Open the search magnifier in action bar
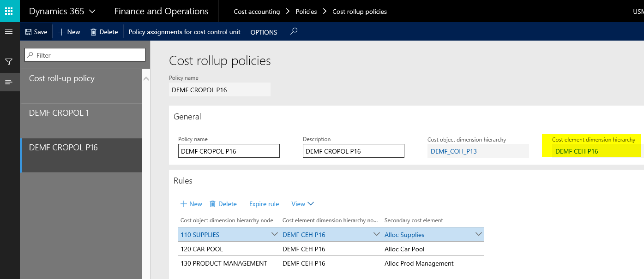Viewport: 644px width, 279px height. (294, 31)
